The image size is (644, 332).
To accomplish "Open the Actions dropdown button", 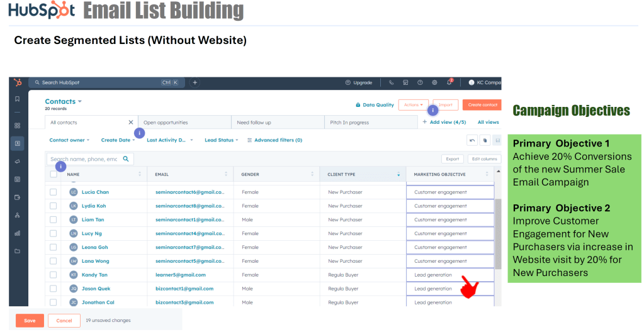I will (x=413, y=105).
